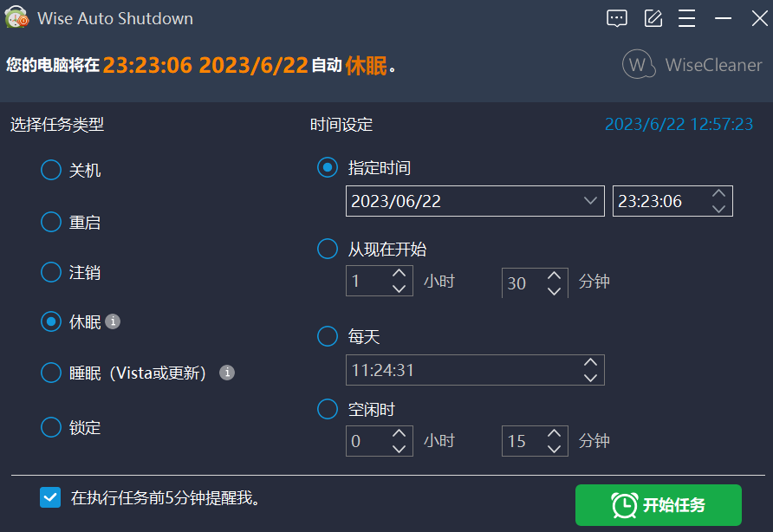Increase 从现在开始 hours value

tap(399, 273)
